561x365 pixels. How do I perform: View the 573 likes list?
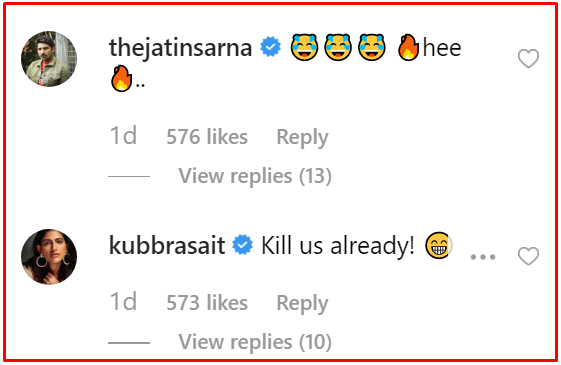coord(207,303)
